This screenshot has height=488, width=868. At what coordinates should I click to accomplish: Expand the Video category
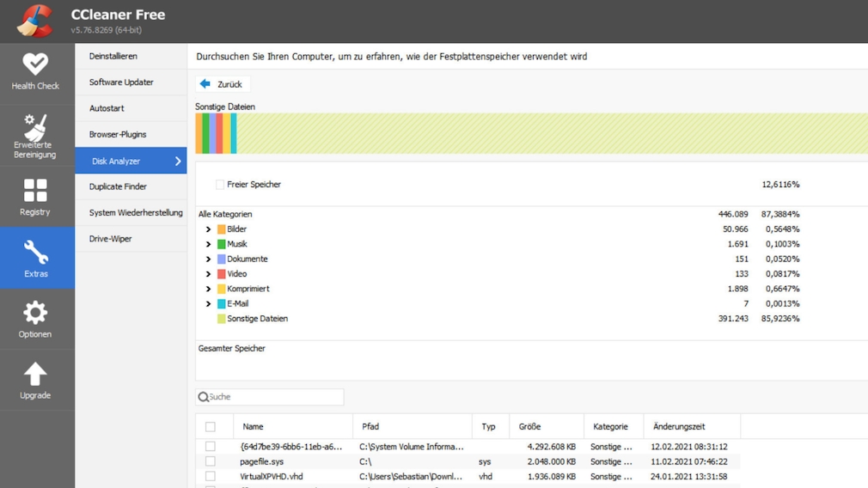[208, 274]
